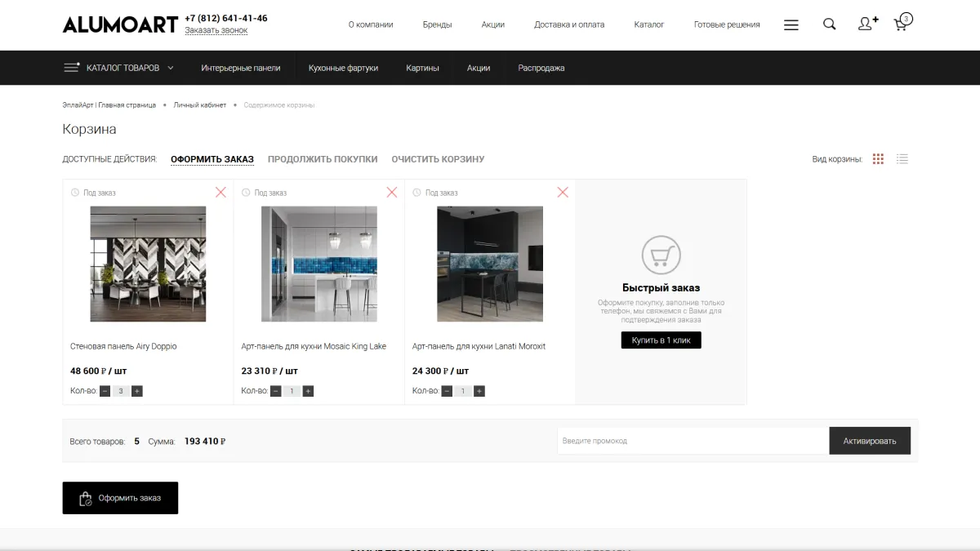
Task: Decrease quantity of Mosaic King Lake
Action: point(276,391)
